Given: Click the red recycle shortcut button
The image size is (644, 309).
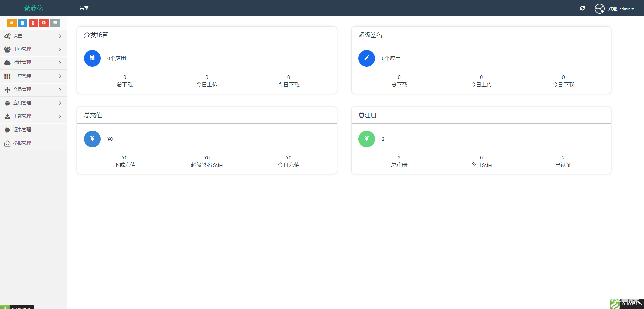Looking at the screenshot, I should click(x=44, y=23).
